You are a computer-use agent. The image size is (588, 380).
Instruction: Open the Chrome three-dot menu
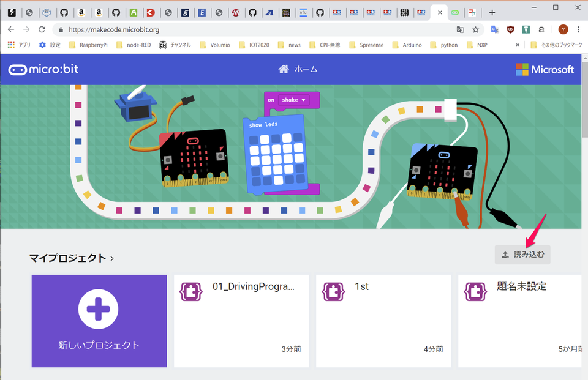[578, 29]
